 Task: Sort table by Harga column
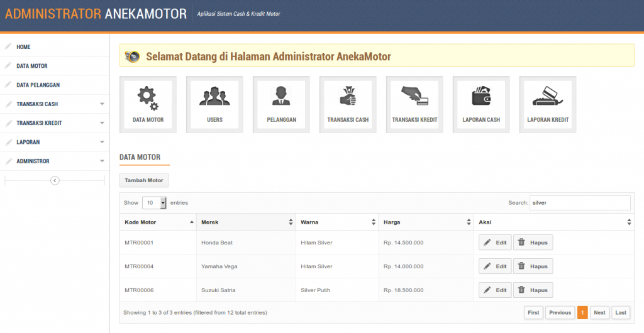coord(426,222)
